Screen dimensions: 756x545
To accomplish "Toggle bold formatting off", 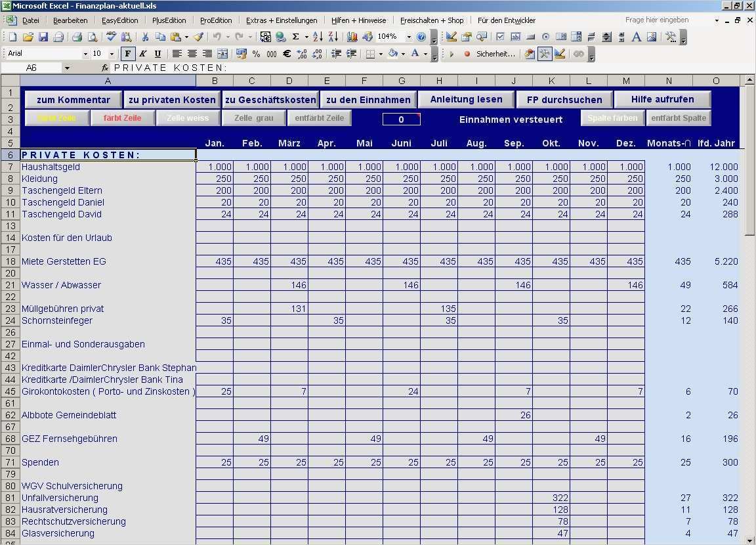I will point(127,53).
